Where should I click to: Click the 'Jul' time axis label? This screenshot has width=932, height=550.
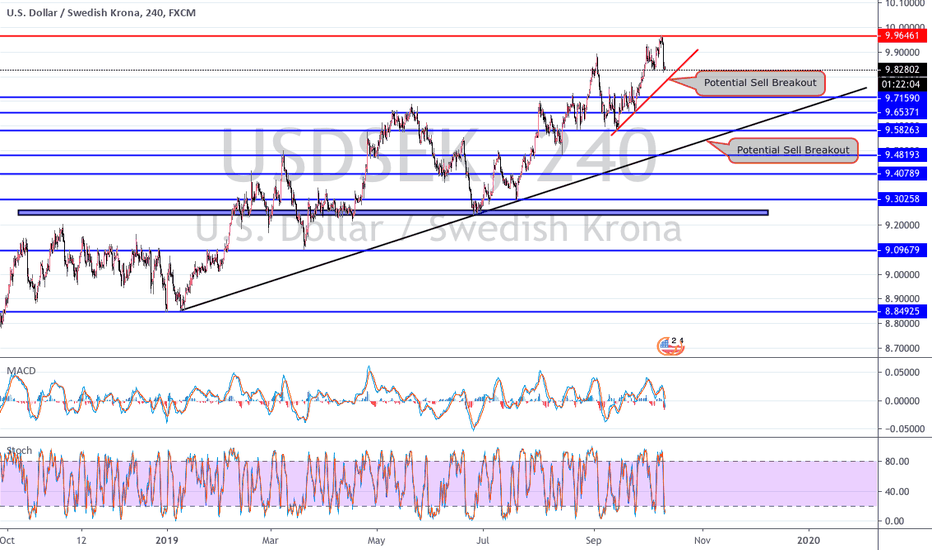pos(483,540)
